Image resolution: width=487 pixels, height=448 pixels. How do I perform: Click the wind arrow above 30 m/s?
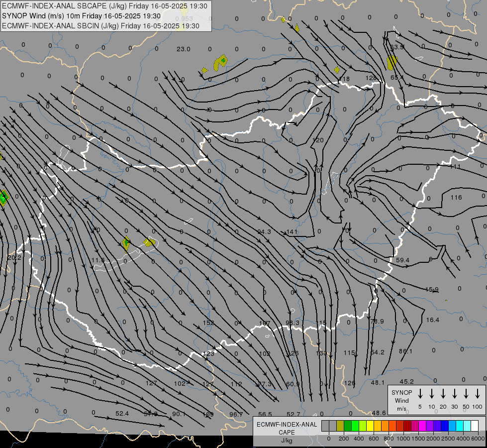point(454,394)
